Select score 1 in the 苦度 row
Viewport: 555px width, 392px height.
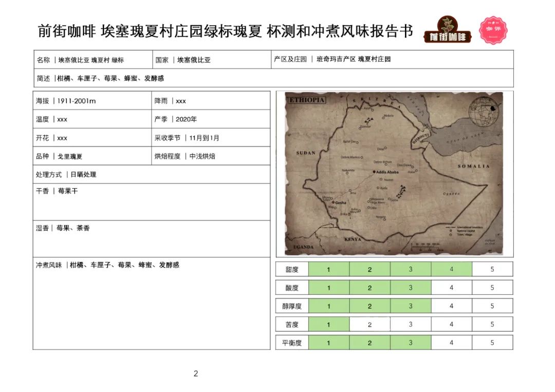[329, 324]
